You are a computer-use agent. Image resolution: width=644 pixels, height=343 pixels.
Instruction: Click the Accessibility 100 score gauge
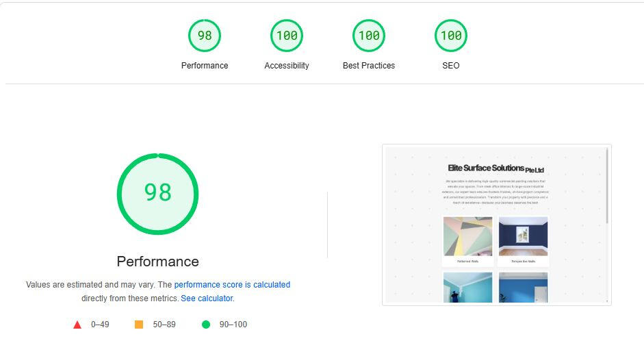[x=287, y=36]
